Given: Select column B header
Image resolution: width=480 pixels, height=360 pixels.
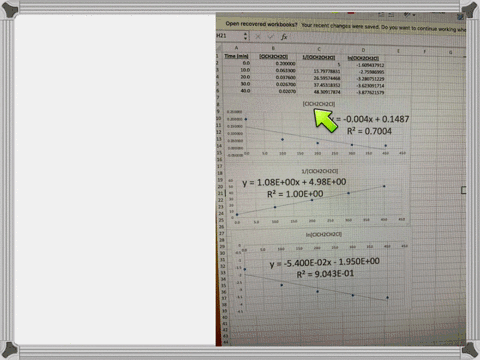Looking at the screenshot, I should [273, 48].
